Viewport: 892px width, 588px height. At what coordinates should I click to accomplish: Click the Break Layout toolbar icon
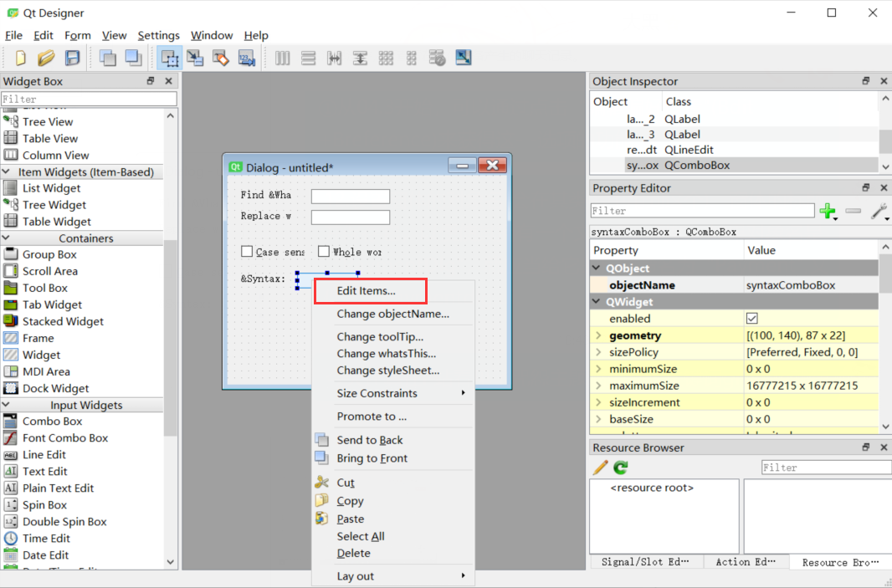[437, 58]
